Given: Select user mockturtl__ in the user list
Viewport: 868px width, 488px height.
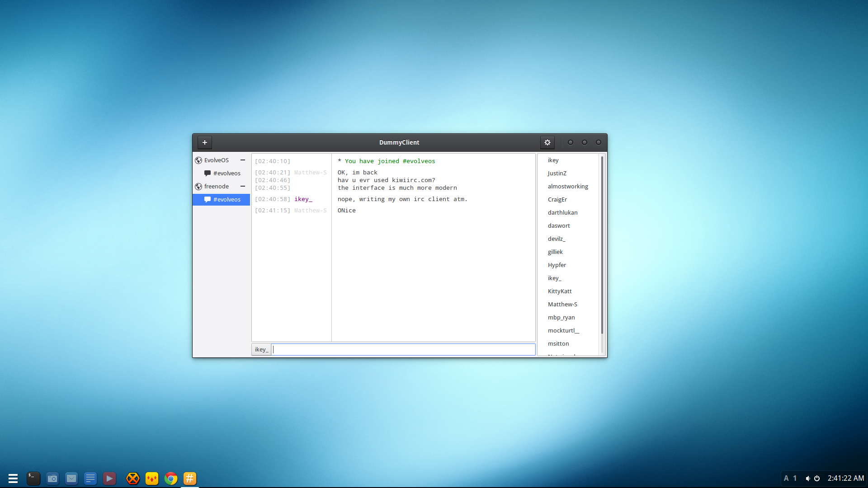Looking at the screenshot, I should [563, 331].
